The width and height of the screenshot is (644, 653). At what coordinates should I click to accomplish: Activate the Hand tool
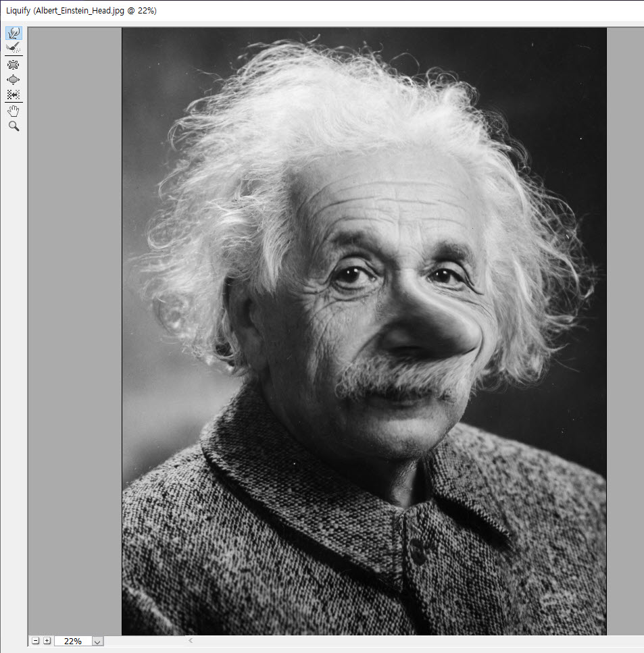coord(14,111)
